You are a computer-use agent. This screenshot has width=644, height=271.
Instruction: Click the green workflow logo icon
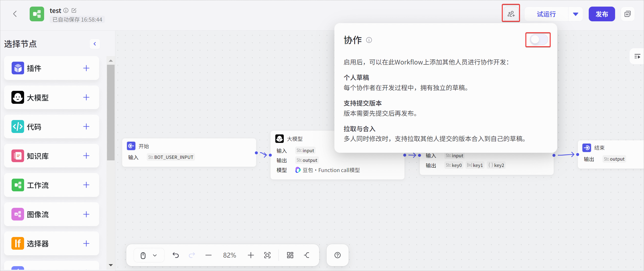37,14
